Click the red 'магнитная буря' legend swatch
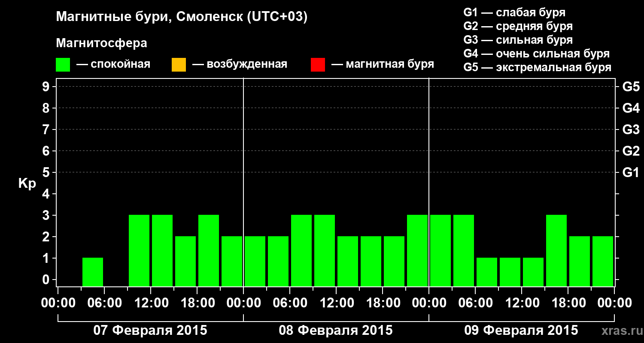 click(318, 65)
